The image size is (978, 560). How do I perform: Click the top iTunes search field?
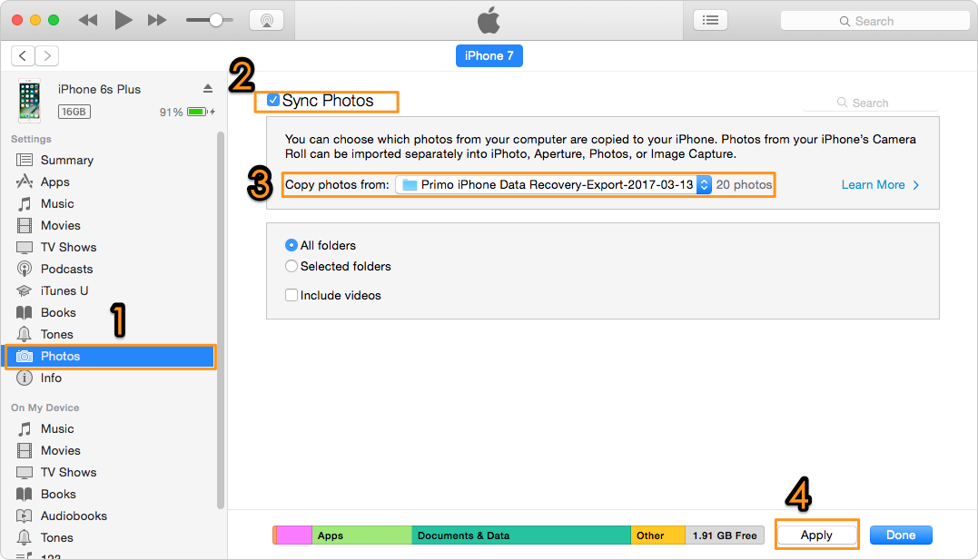[x=875, y=21]
